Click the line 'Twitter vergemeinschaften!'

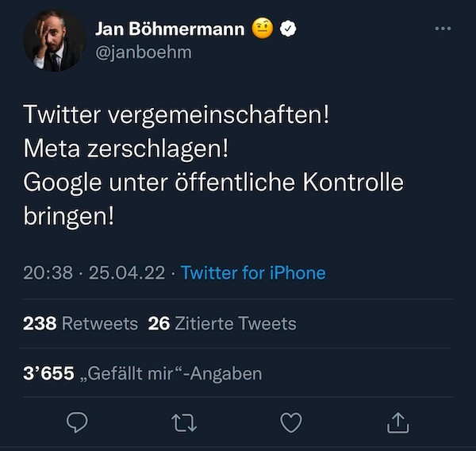click(176, 114)
